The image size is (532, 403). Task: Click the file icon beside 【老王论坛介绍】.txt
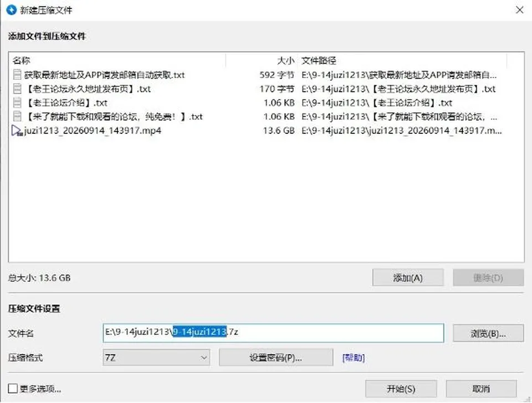coord(17,103)
